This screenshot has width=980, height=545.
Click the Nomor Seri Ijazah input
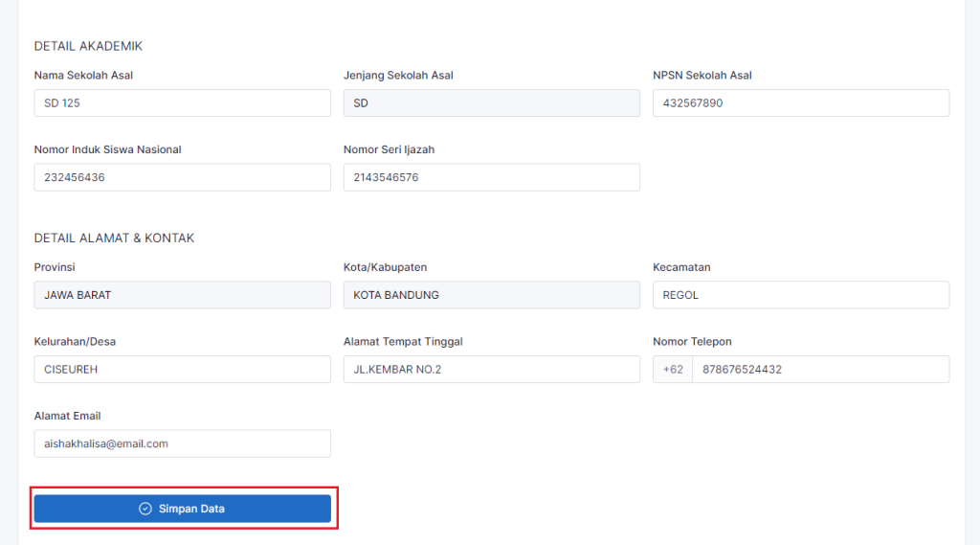pyautogui.click(x=491, y=177)
